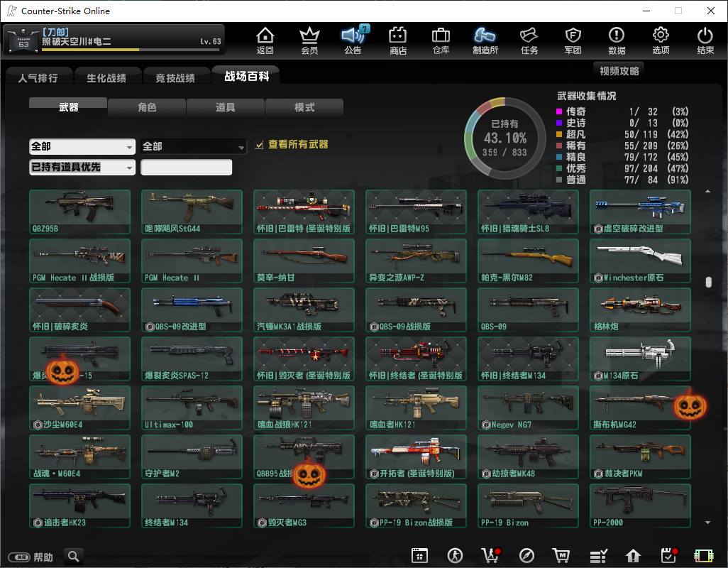Click the magnifier search icon beside 帮助
This screenshot has height=568, width=728.
(73, 556)
